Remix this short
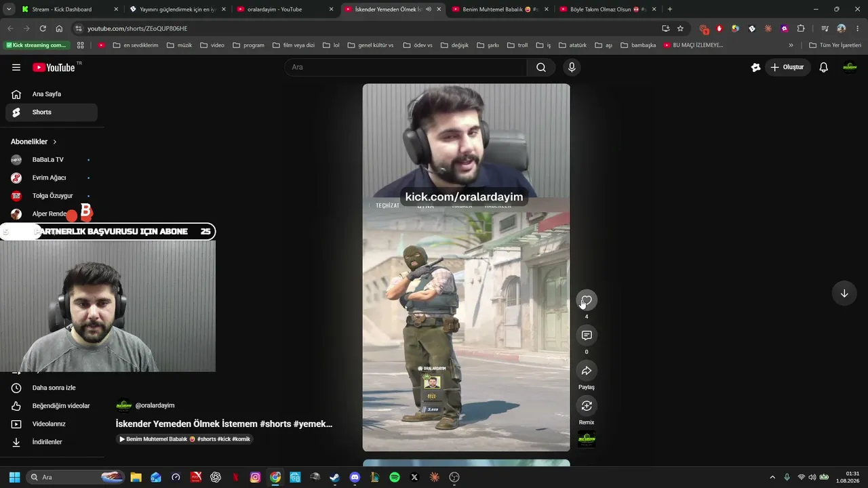Screen dimensions: 868x488 pyautogui.click(x=587, y=406)
